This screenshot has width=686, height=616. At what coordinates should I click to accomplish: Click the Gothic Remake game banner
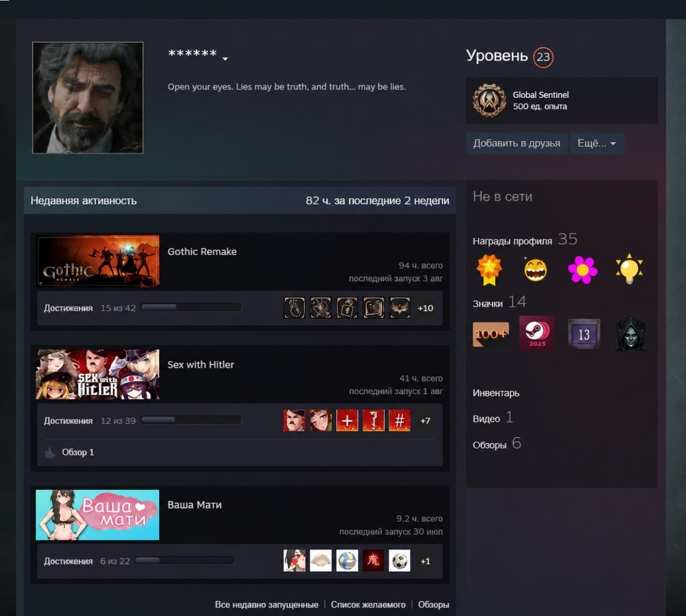(98, 261)
